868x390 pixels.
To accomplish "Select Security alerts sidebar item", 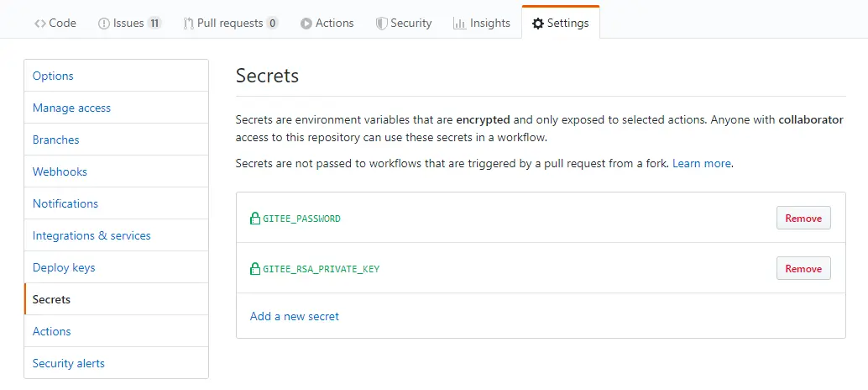I will pyautogui.click(x=69, y=363).
